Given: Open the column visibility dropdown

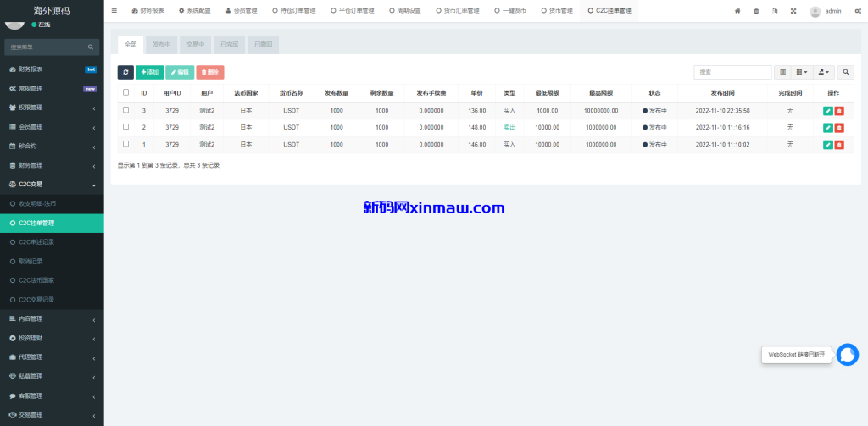Looking at the screenshot, I should 801,72.
